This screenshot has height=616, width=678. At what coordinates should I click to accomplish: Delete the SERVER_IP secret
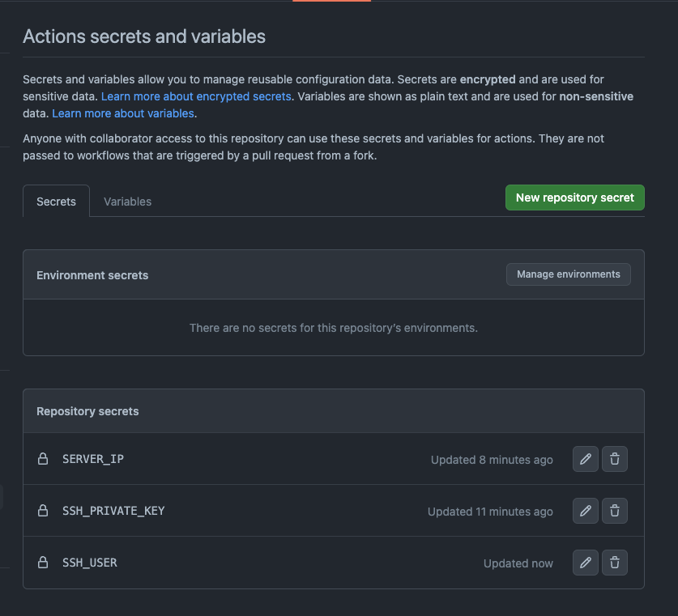[x=615, y=459]
